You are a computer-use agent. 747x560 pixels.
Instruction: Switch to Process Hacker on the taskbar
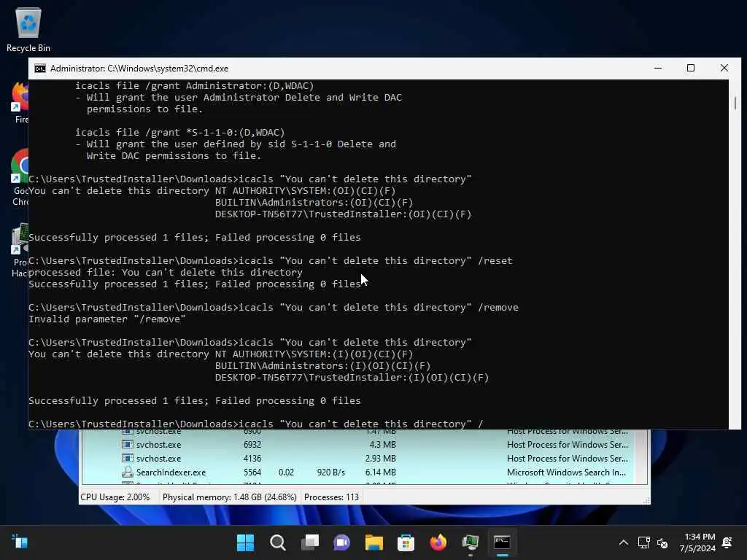coord(471,542)
